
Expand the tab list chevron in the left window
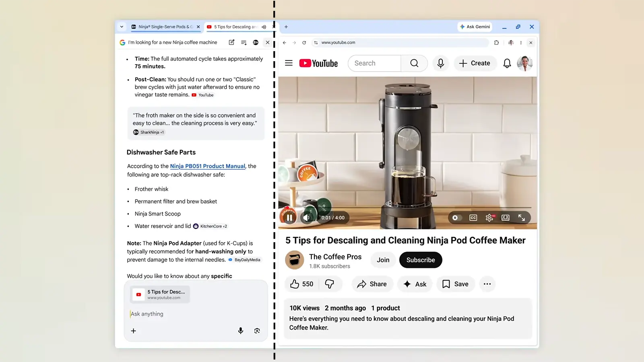[122, 27]
